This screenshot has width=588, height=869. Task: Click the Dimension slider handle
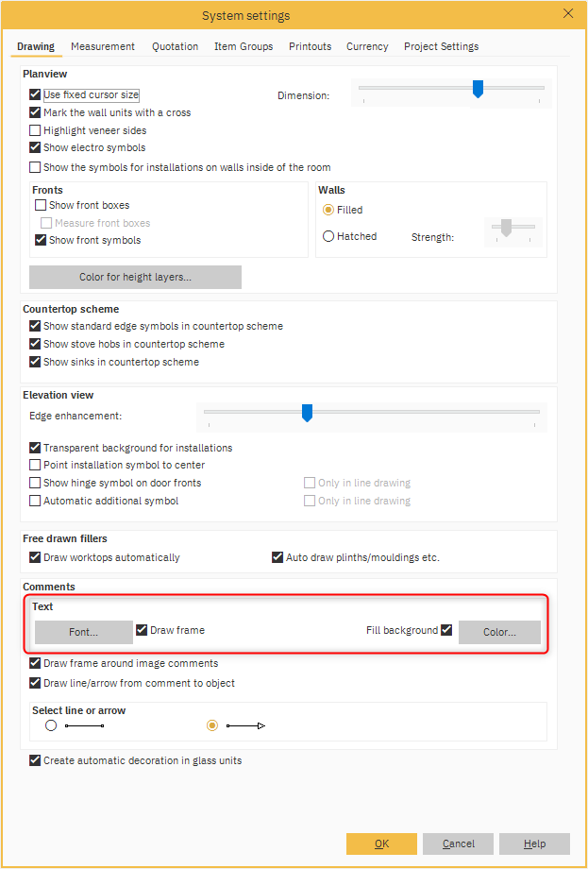[478, 89]
